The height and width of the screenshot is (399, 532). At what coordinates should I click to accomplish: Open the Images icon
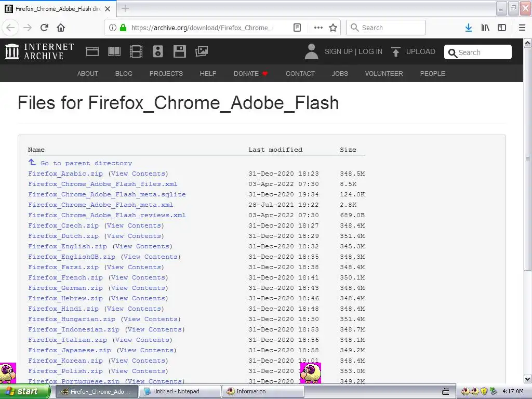tap(202, 51)
